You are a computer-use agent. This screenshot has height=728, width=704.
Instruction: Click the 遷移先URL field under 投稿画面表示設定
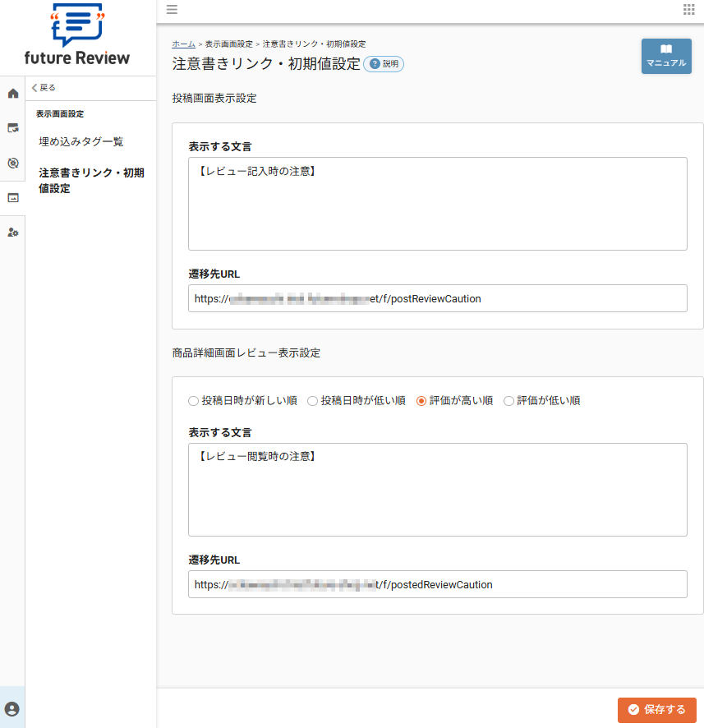coord(437,298)
